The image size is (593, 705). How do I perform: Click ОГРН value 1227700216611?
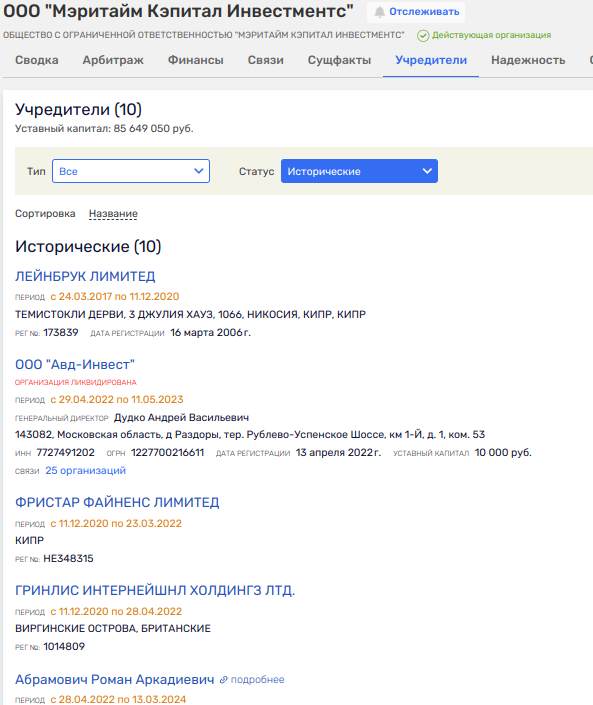(x=168, y=453)
